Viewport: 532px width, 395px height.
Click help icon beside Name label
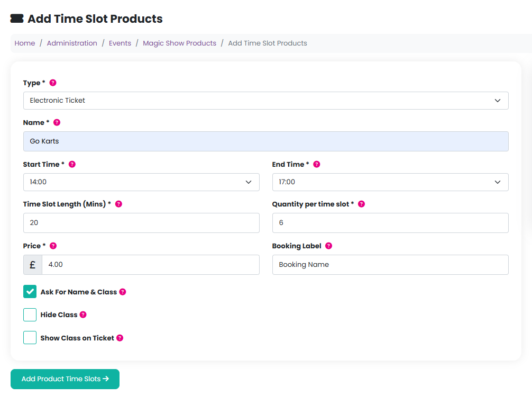[x=57, y=122]
